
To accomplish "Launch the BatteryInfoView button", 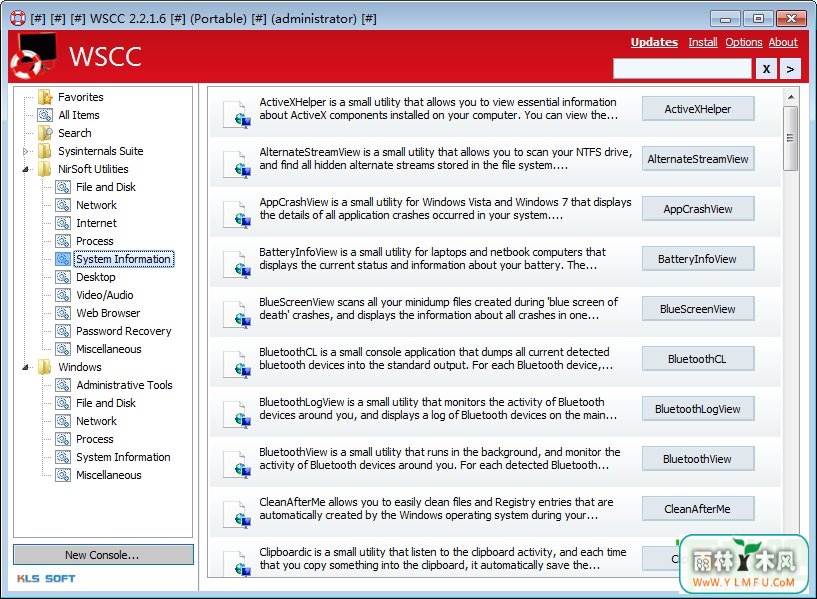I will click(x=698, y=259).
